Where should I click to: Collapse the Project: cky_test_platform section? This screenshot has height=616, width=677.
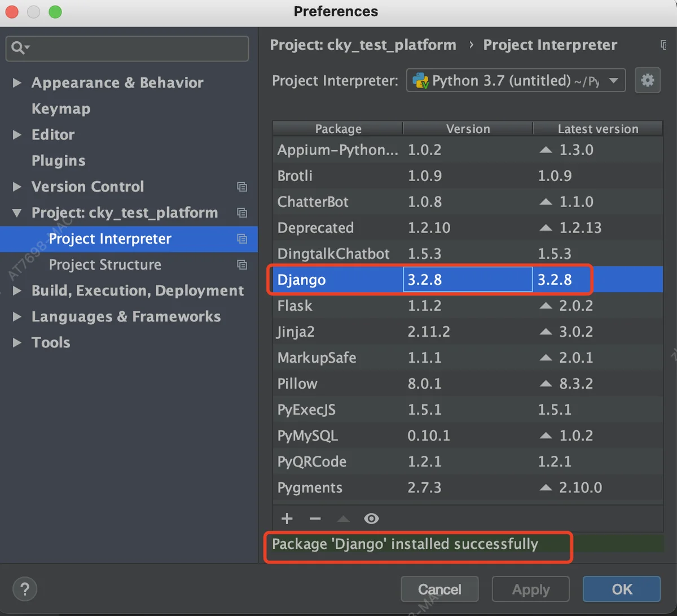17,213
